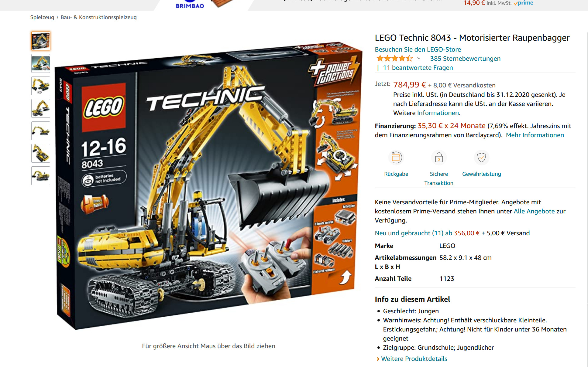588x367 pixels.
Task: Open the Spielzeug breadcrumb
Action: point(42,17)
